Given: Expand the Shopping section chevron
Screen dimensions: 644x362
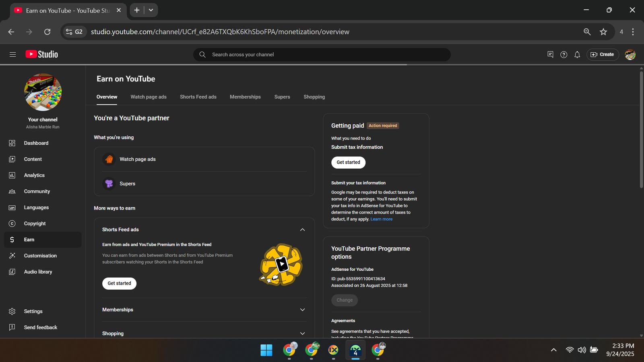Looking at the screenshot, I should pyautogui.click(x=302, y=333).
